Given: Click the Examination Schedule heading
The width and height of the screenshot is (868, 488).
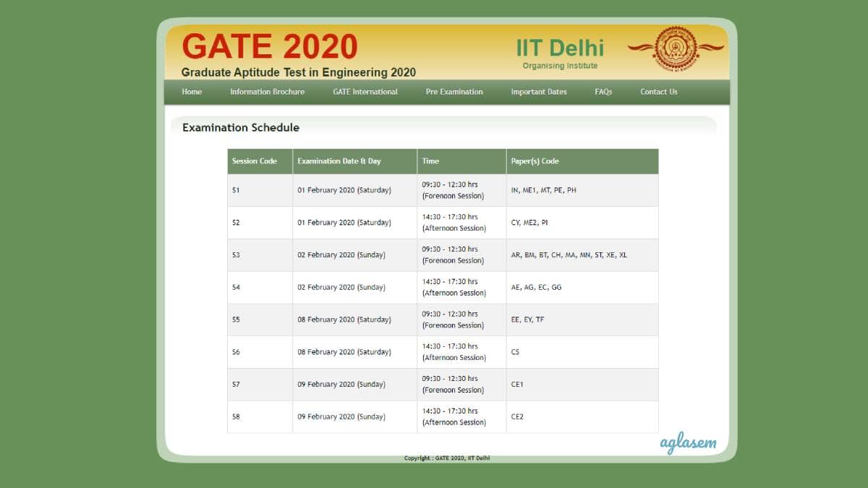Looking at the screenshot, I should click(241, 127).
